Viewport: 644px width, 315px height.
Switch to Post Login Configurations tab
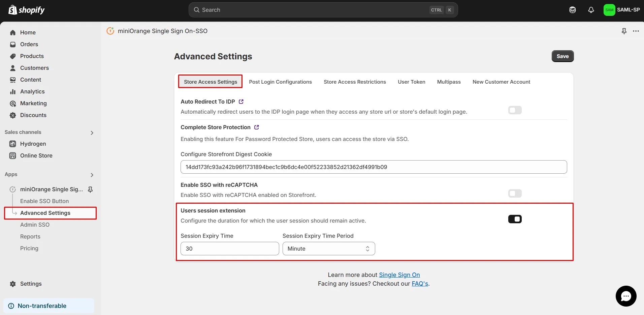click(x=281, y=82)
